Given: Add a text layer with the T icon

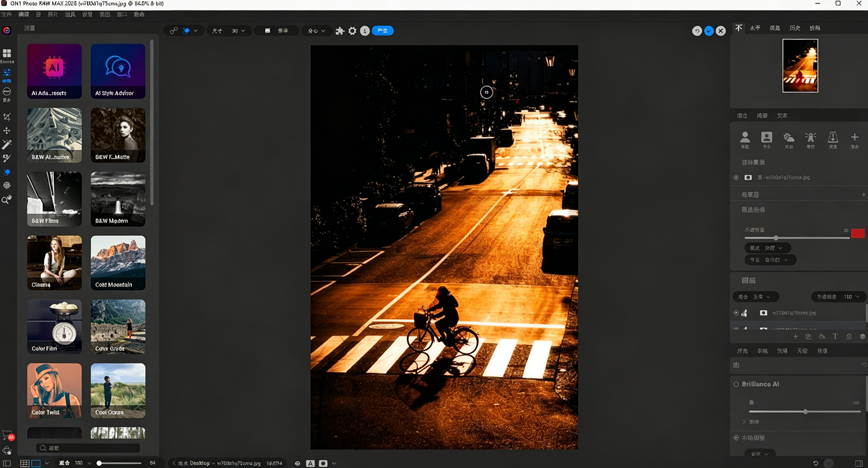Looking at the screenshot, I should [835, 337].
